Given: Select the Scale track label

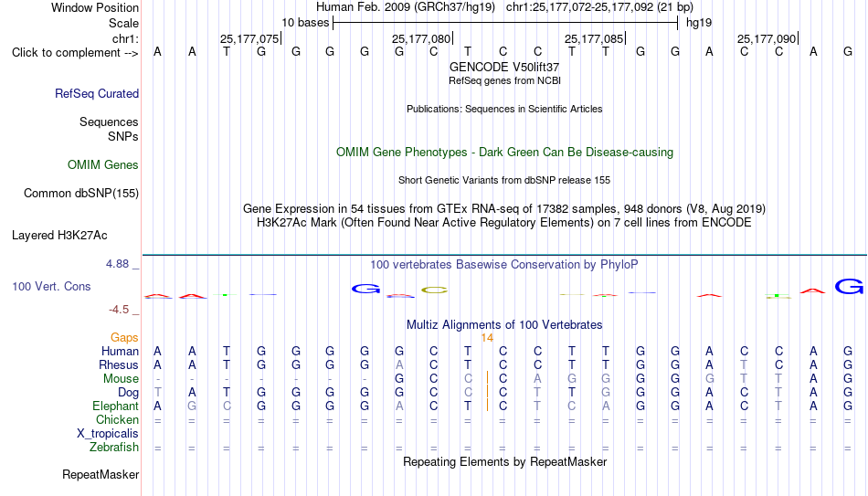Looking at the screenshot, I should click(x=123, y=23).
